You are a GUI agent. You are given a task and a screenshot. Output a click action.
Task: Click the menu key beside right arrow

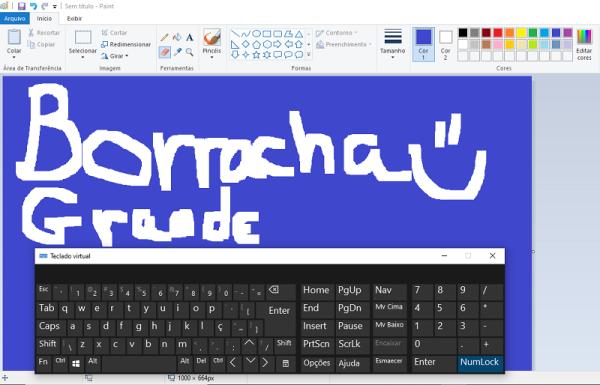point(285,363)
